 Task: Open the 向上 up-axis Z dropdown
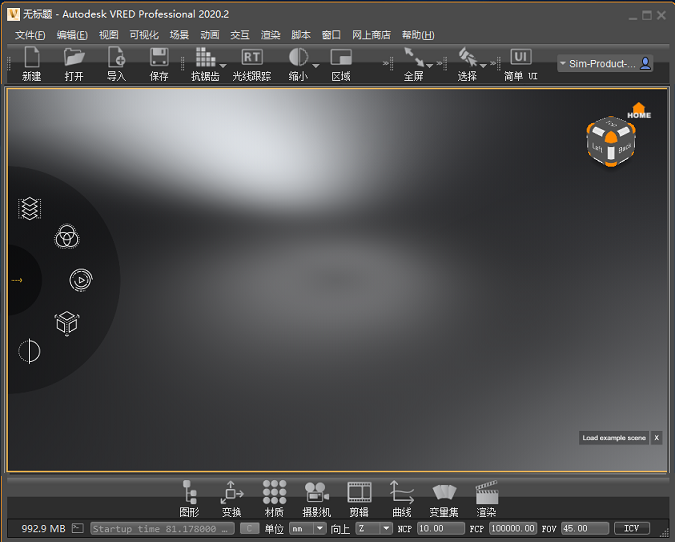tap(374, 528)
